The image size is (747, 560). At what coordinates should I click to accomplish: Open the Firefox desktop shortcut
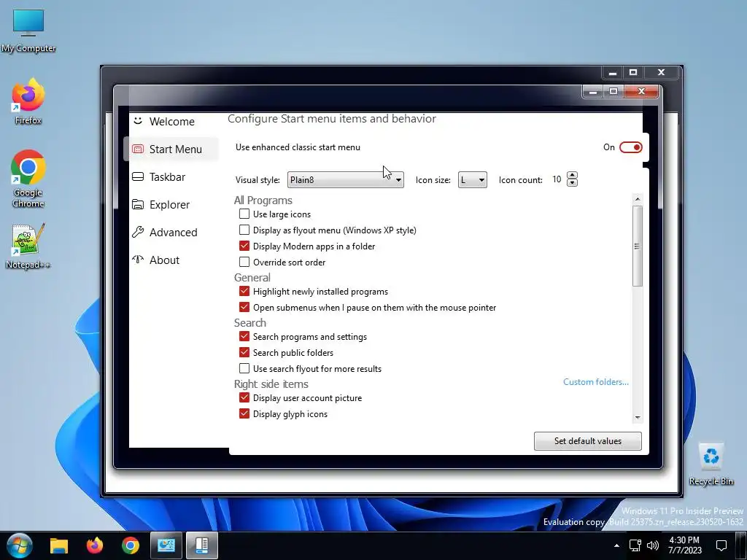28,101
